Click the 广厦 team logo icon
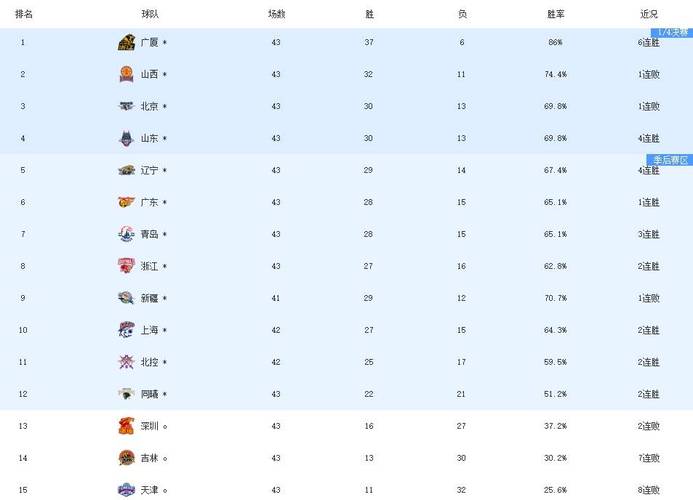693x500 pixels. point(126,42)
